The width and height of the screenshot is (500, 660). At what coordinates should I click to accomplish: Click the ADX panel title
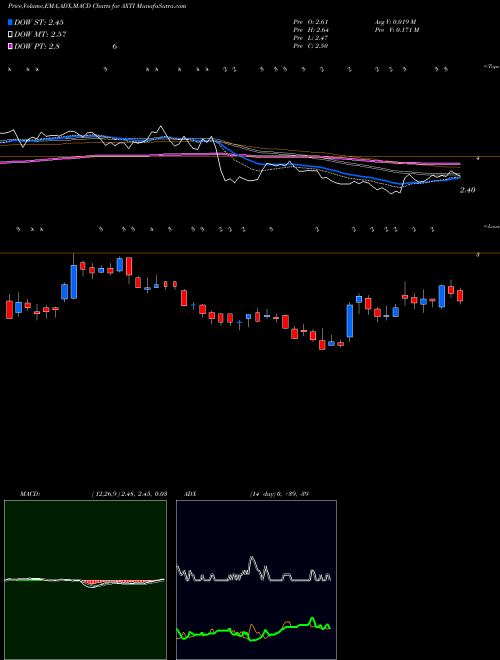click(x=191, y=494)
